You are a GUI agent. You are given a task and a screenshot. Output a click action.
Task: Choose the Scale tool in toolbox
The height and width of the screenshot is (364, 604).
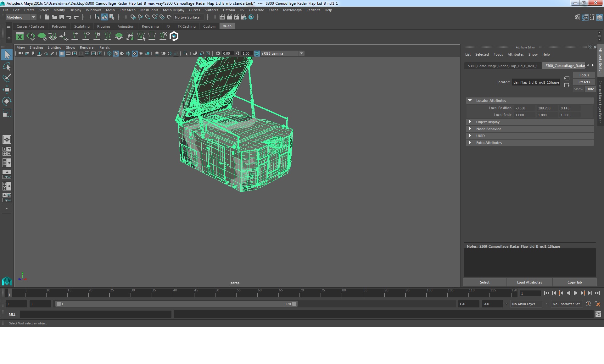coord(7,113)
